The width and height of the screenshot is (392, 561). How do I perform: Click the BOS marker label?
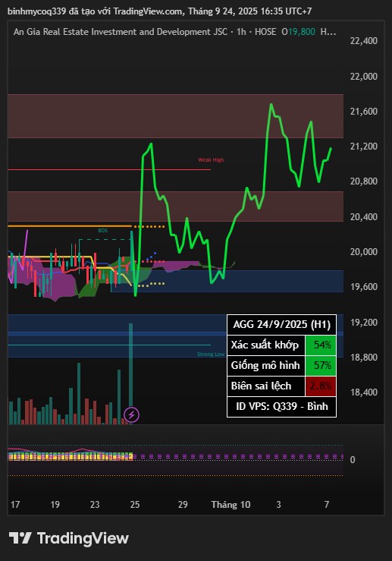click(x=103, y=231)
